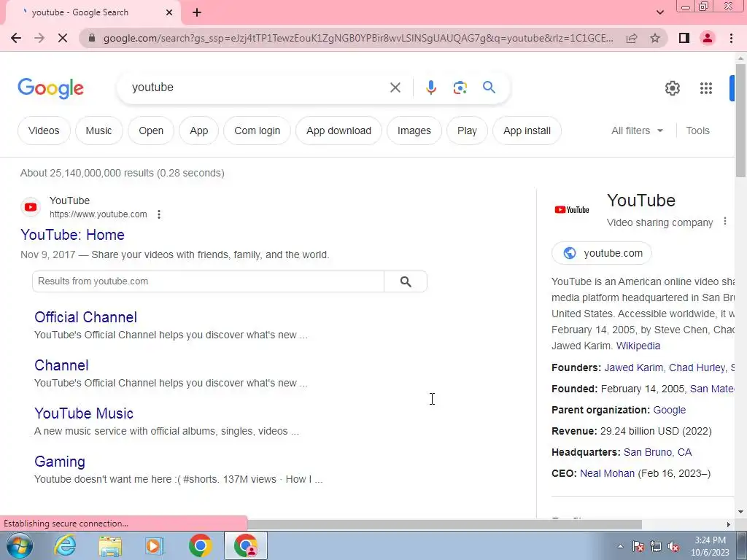747x560 pixels.
Task: Open Google quick settings gear
Action: coord(672,88)
